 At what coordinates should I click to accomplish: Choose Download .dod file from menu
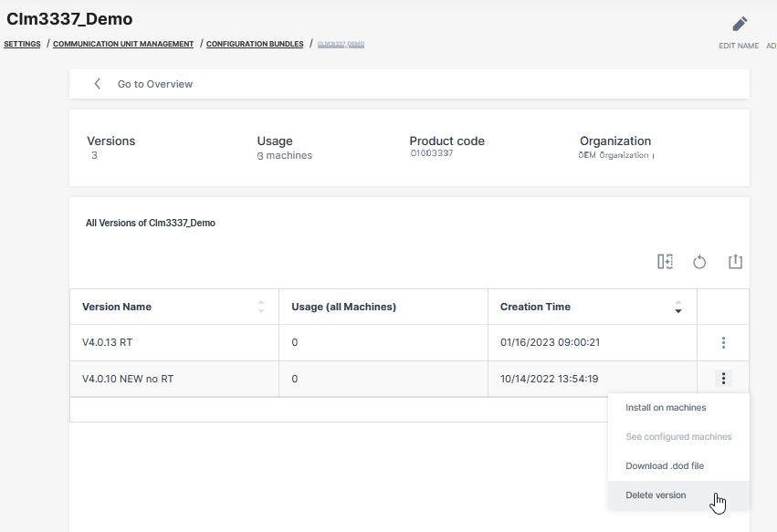(x=665, y=466)
